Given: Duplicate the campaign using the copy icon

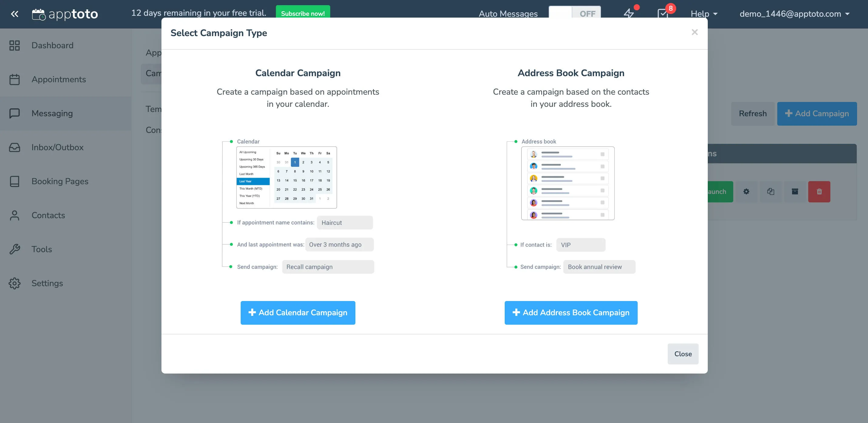Looking at the screenshot, I should pyautogui.click(x=771, y=191).
